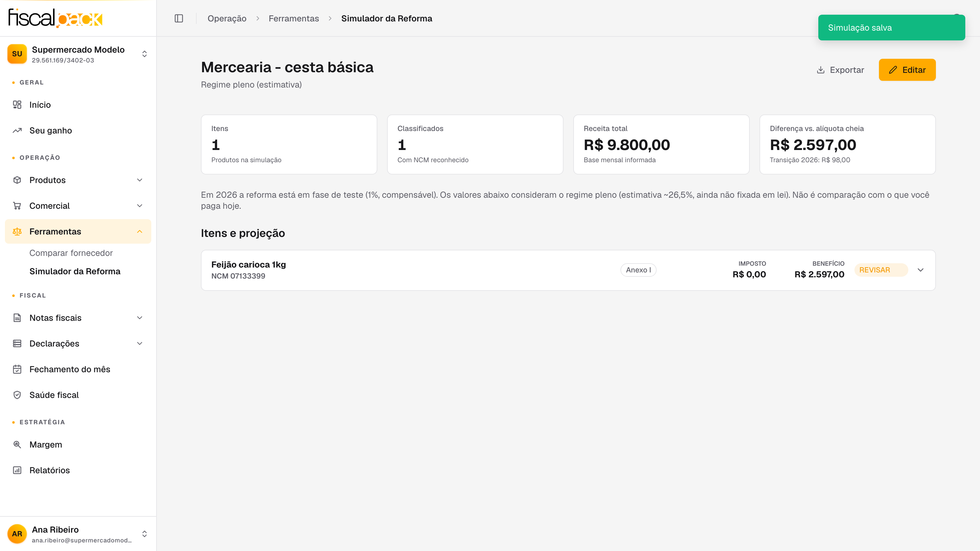
Task: Click the Declarações list icon
Action: point(17,343)
